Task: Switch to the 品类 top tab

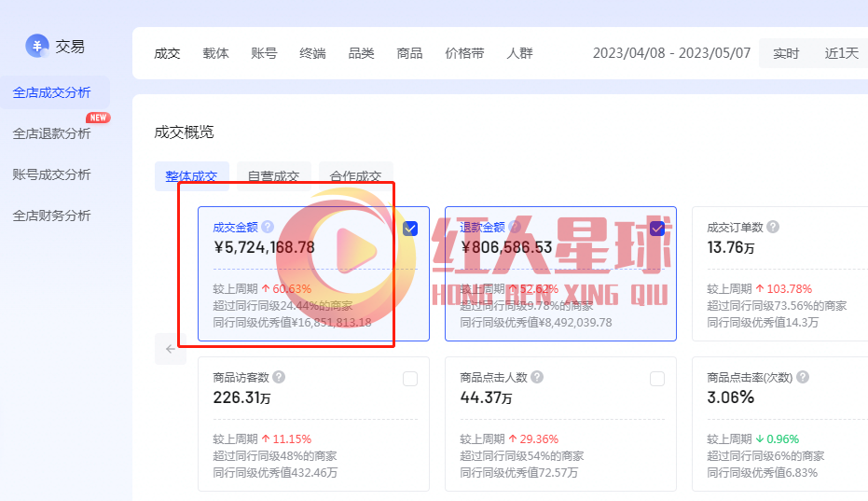Action: 361,53
